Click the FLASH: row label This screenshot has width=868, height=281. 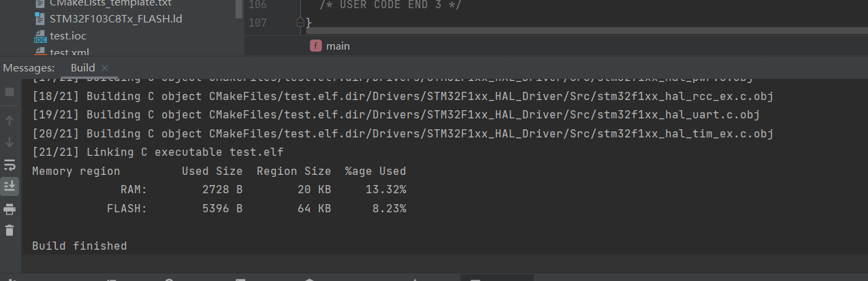[127, 208]
